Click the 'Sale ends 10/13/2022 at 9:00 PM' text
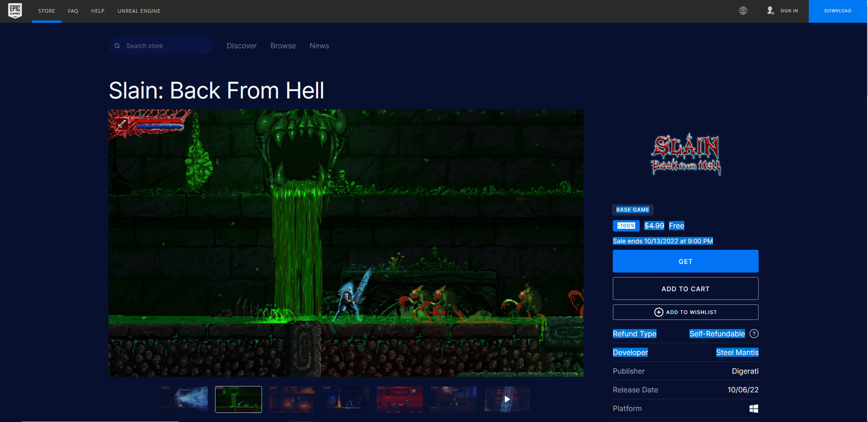This screenshot has height=422, width=868. pyautogui.click(x=663, y=241)
